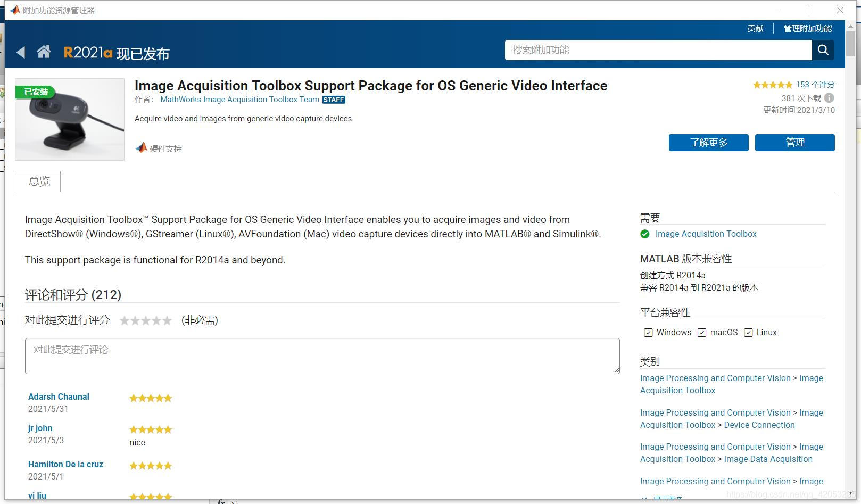Open the MathWorks Image Acquisition Toolbox Team author link

click(x=239, y=100)
